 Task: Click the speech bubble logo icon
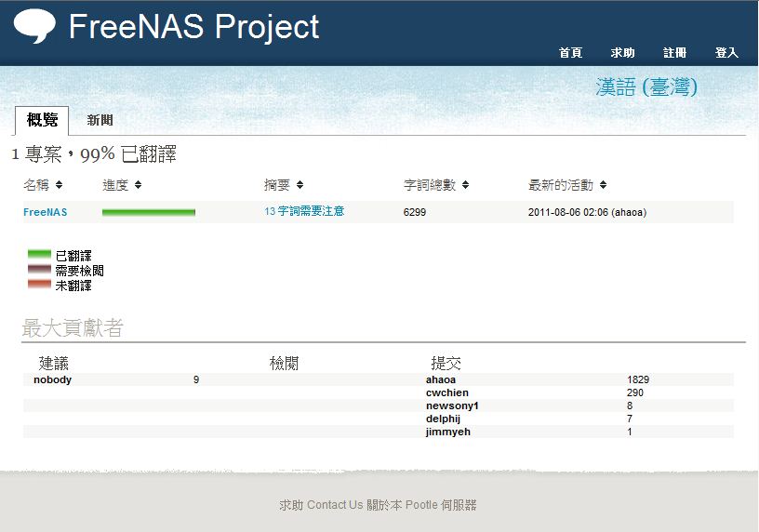point(34,25)
